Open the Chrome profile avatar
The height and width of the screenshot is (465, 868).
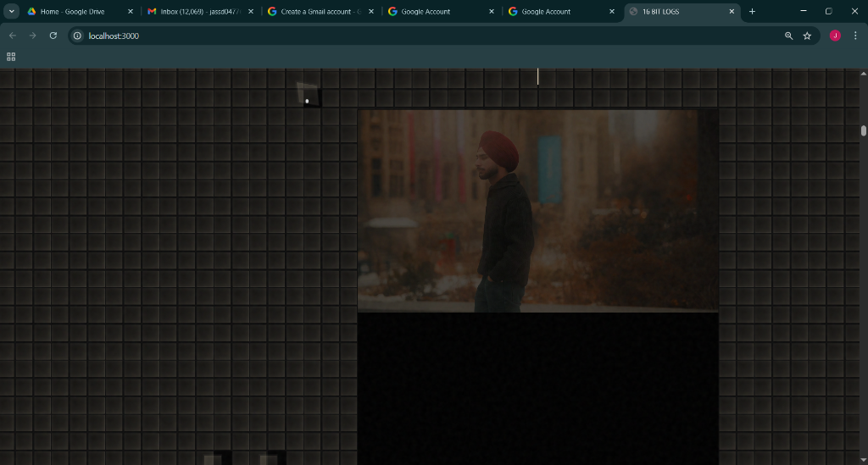coord(835,36)
